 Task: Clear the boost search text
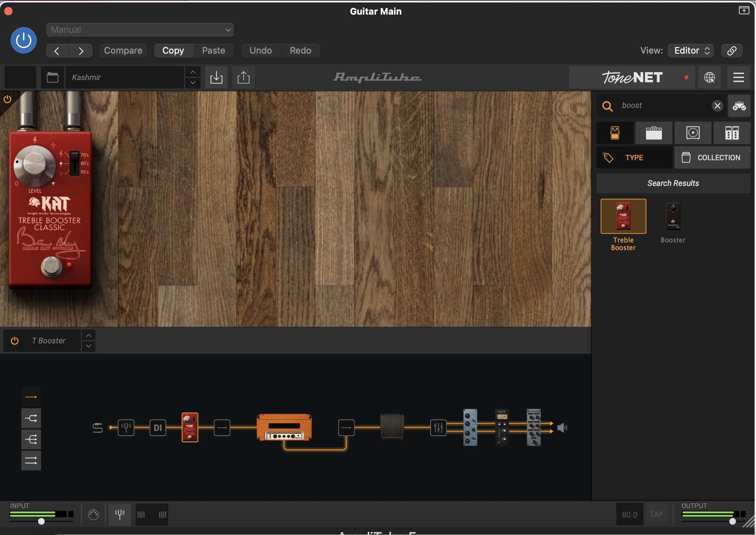tap(717, 106)
